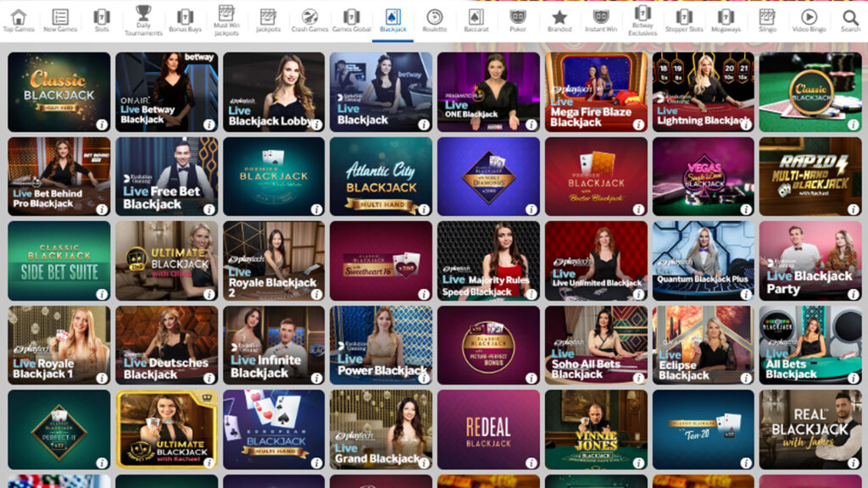Open Premier Blackjack with Buster Blackjack

[596, 176]
